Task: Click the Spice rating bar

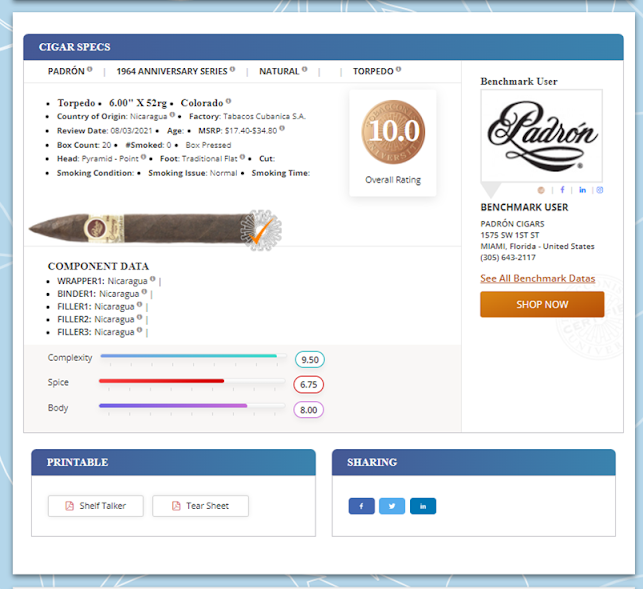Action: point(192,381)
